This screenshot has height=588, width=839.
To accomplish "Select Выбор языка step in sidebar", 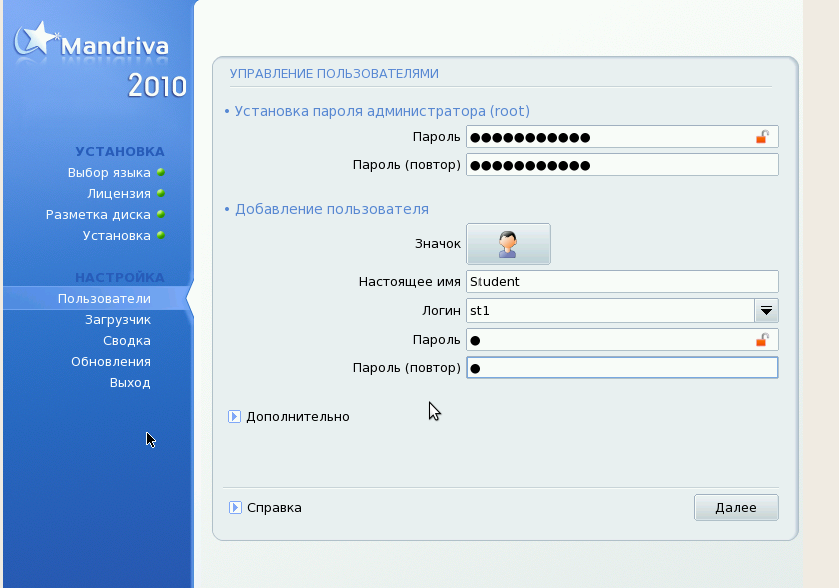I will pyautogui.click(x=109, y=172).
